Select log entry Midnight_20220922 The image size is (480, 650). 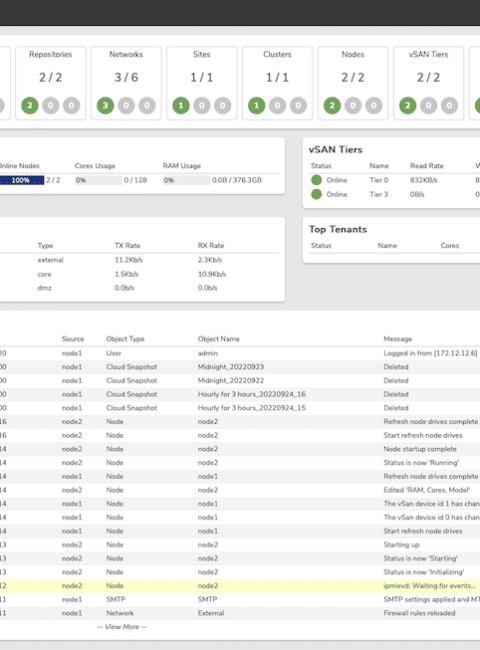tap(240, 381)
